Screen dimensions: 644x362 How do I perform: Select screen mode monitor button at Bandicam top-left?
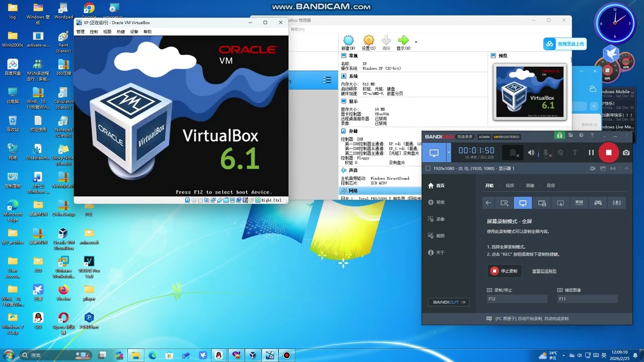pos(434,152)
